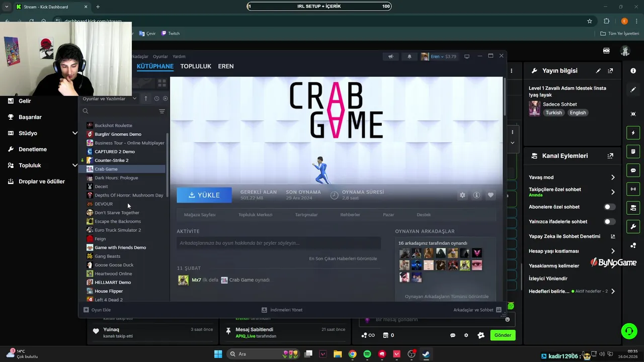
Task: Click Oyun Ekle in Steam footer
Action: pyautogui.click(x=97, y=310)
